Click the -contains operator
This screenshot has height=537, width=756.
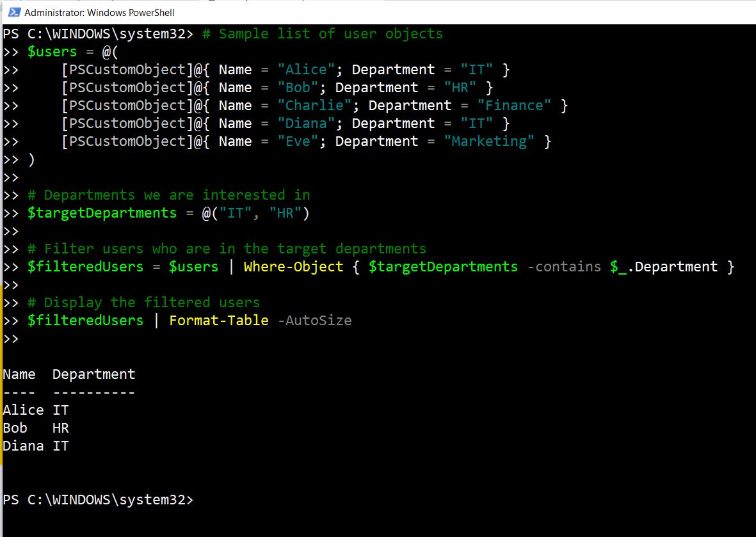click(x=564, y=266)
